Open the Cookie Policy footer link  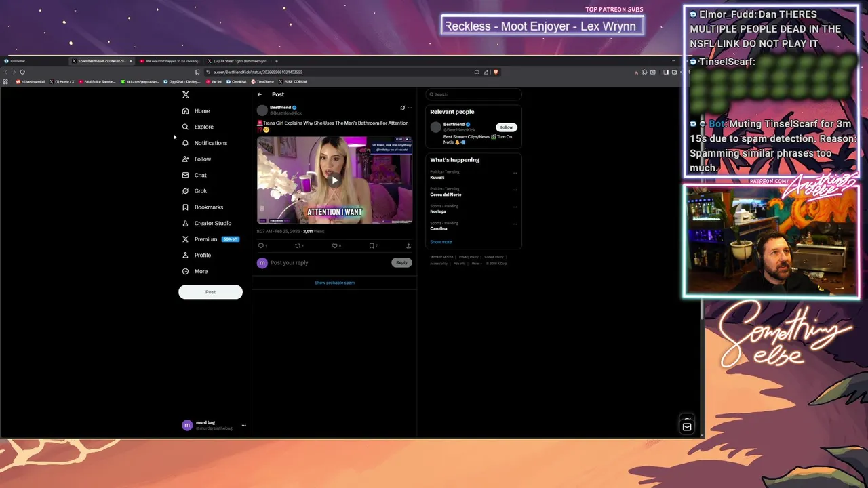tap(494, 257)
